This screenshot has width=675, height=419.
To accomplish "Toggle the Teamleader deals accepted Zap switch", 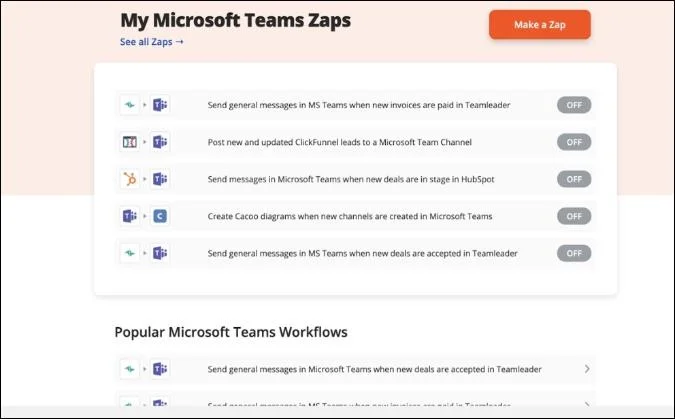I will click(x=574, y=253).
